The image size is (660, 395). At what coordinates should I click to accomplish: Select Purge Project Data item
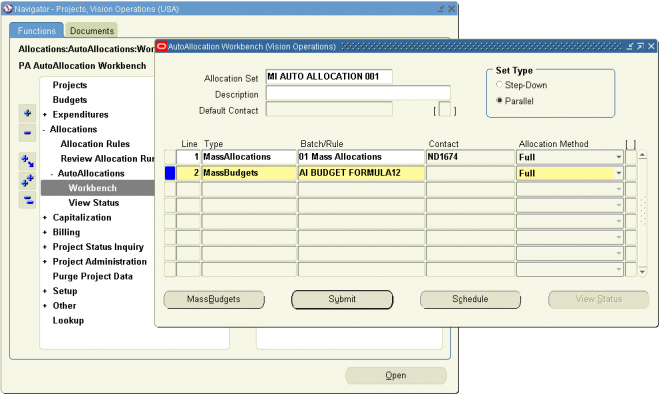tap(93, 276)
